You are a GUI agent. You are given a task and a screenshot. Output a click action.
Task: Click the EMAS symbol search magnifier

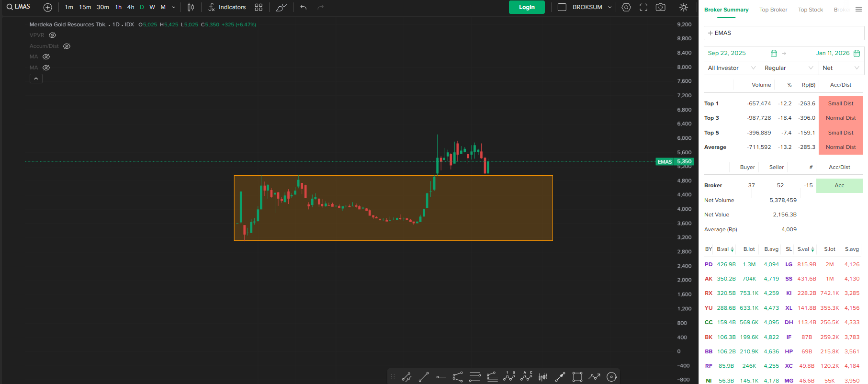click(x=10, y=7)
